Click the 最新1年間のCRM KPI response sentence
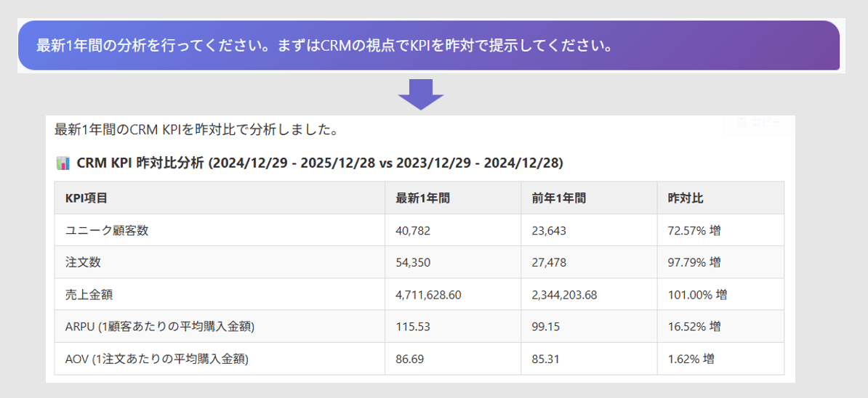 [x=195, y=131]
